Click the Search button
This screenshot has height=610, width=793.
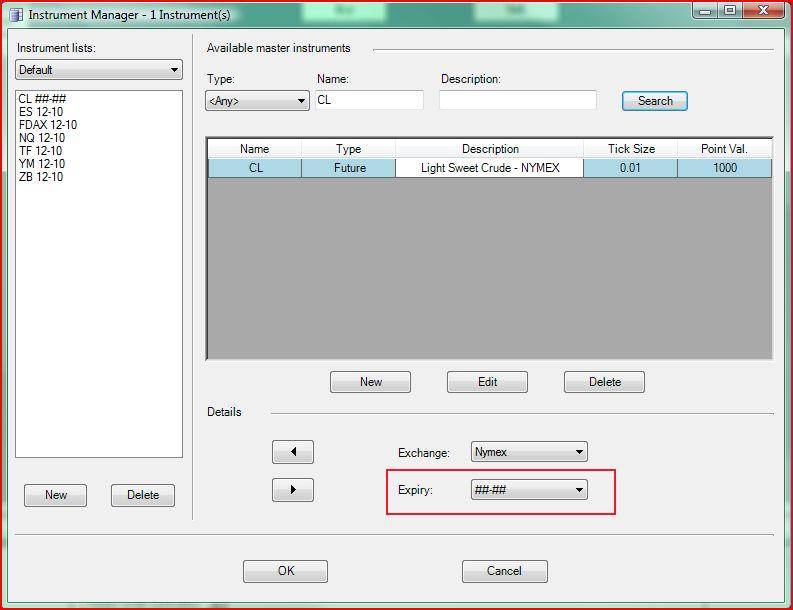(654, 101)
